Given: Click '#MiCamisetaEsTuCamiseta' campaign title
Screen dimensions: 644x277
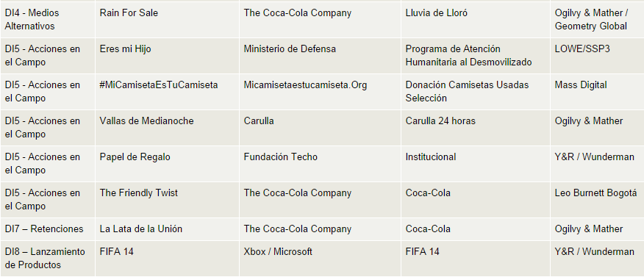Looking at the screenshot, I should (159, 85).
